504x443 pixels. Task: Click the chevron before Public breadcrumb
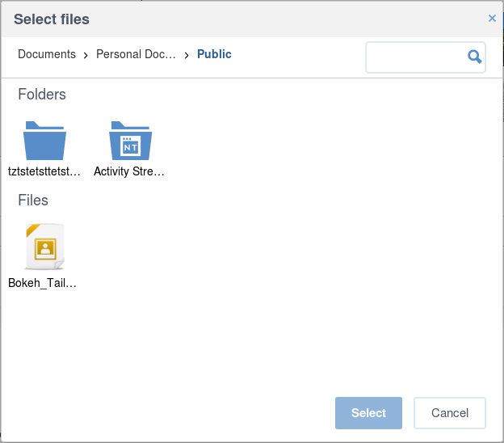pyautogui.click(x=187, y=56)
